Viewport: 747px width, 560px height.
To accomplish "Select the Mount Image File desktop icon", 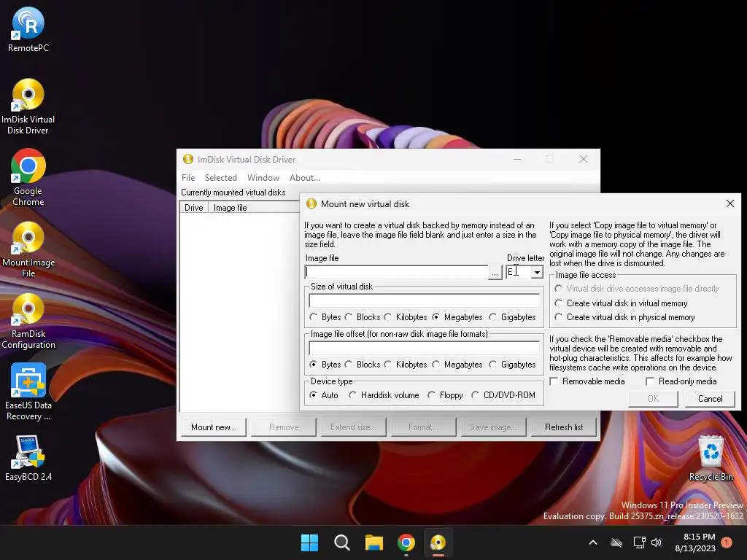I will [28, 249].
